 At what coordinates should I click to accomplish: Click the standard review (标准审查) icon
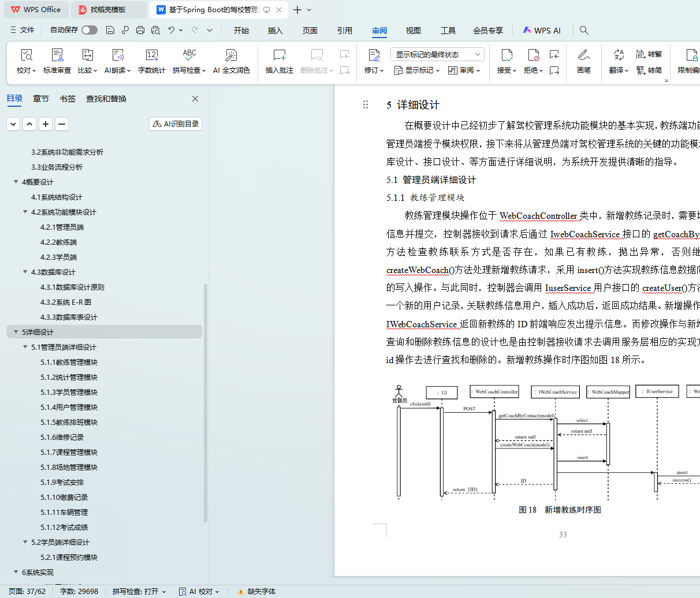[57, 55]
